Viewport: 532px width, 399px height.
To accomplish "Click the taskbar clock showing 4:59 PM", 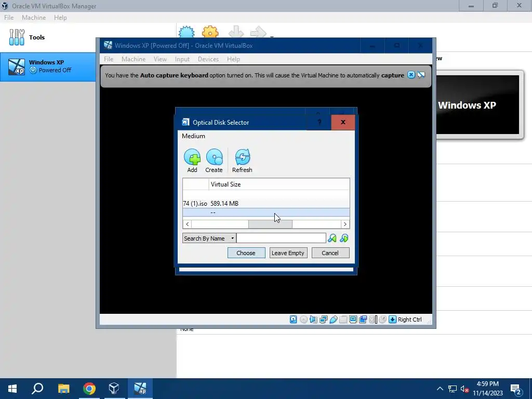I will coord(487,389).
